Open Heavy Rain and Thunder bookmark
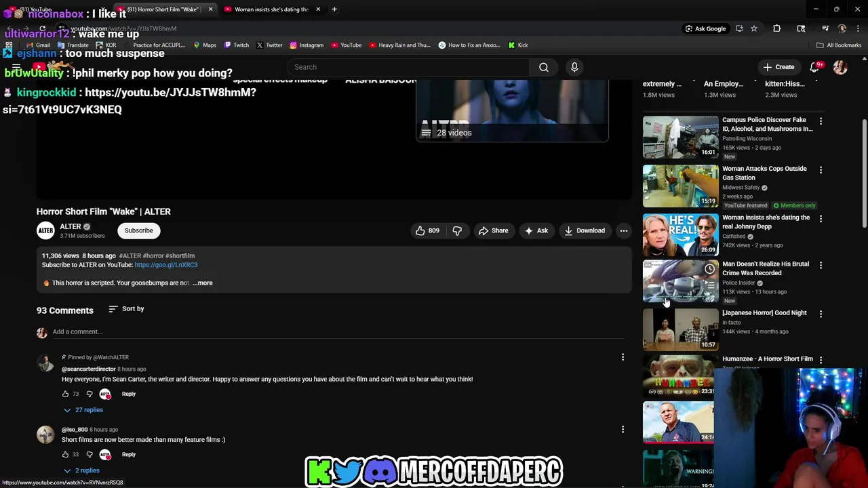Viewport: 868px width, 488px height. [399, 45]
